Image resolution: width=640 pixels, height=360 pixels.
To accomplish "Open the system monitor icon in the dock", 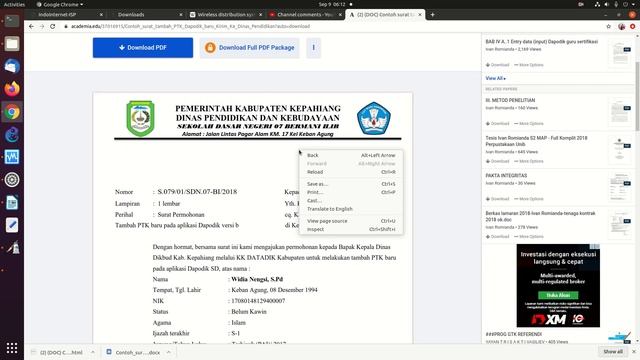I will point(12,157).
